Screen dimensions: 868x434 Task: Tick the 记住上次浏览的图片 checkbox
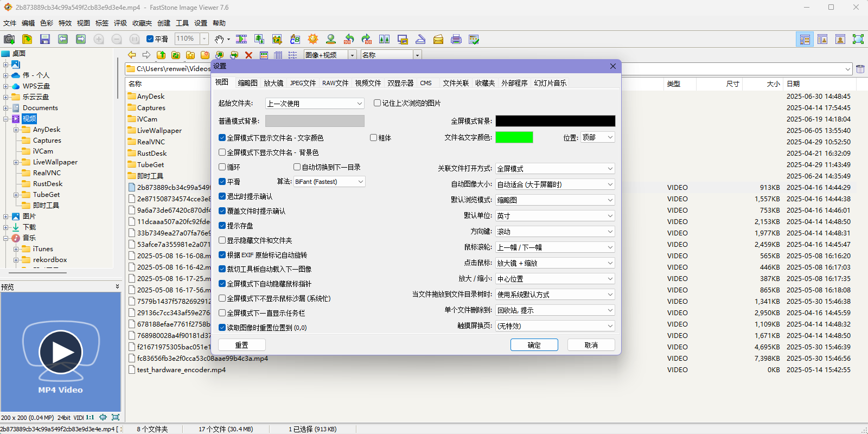378,103
